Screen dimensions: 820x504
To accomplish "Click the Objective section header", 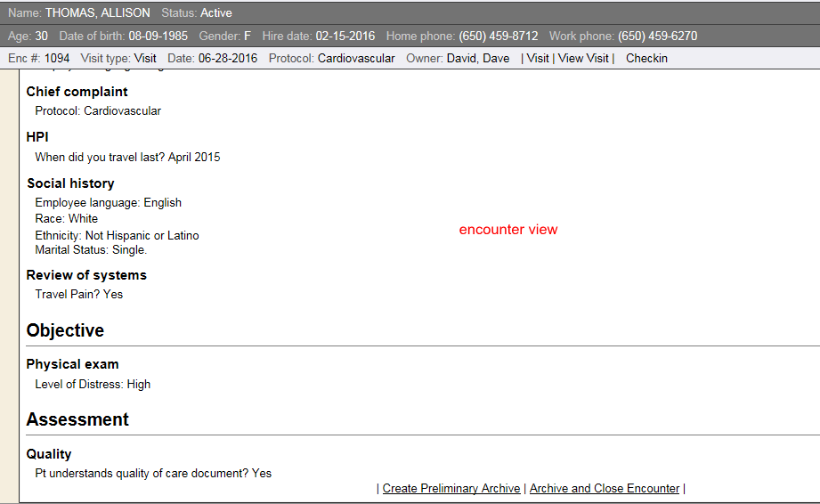I will click(65, 330).
